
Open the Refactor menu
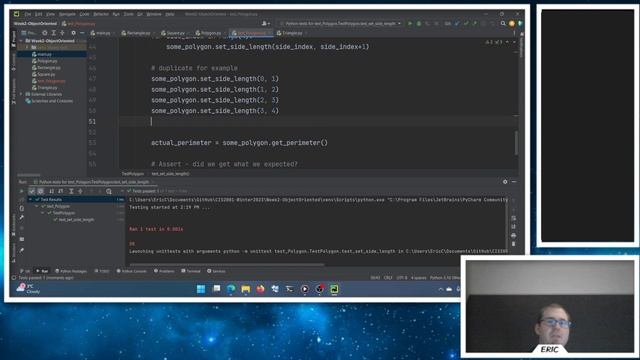(101, 14)
